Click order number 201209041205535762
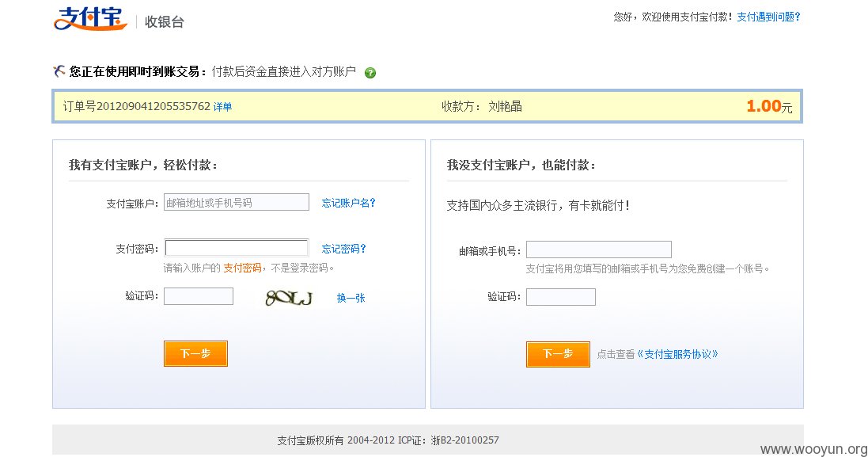Viewport: 868px width, 457px height. (x=154, y=106)
